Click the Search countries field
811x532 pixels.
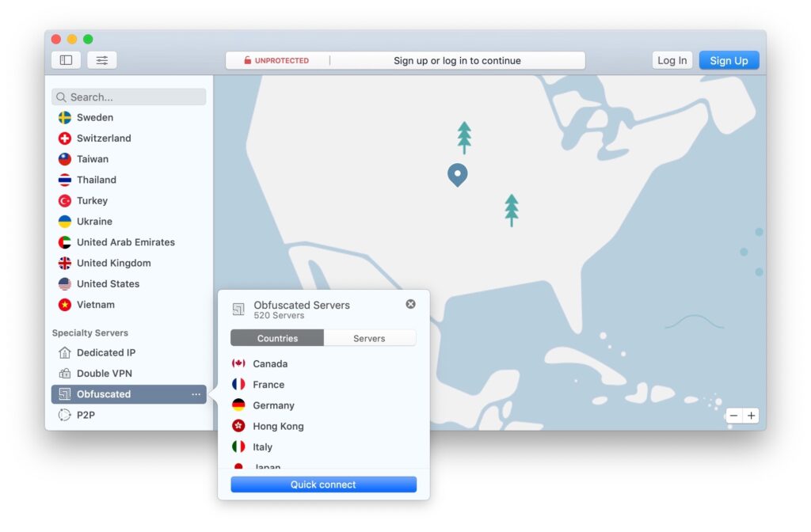tap(129, 97)
